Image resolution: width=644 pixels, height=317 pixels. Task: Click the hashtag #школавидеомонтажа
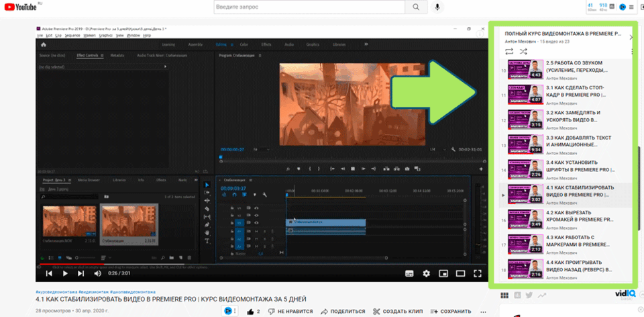133,291
